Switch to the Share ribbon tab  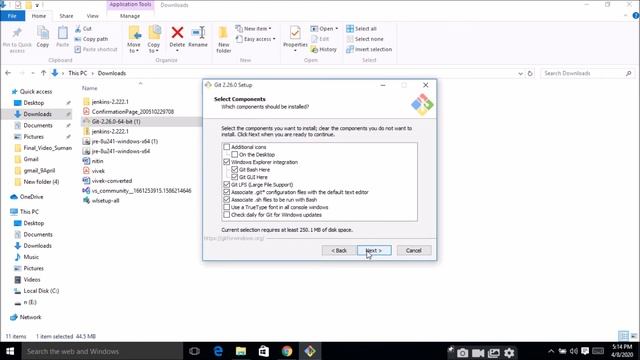tap(66, 16)
